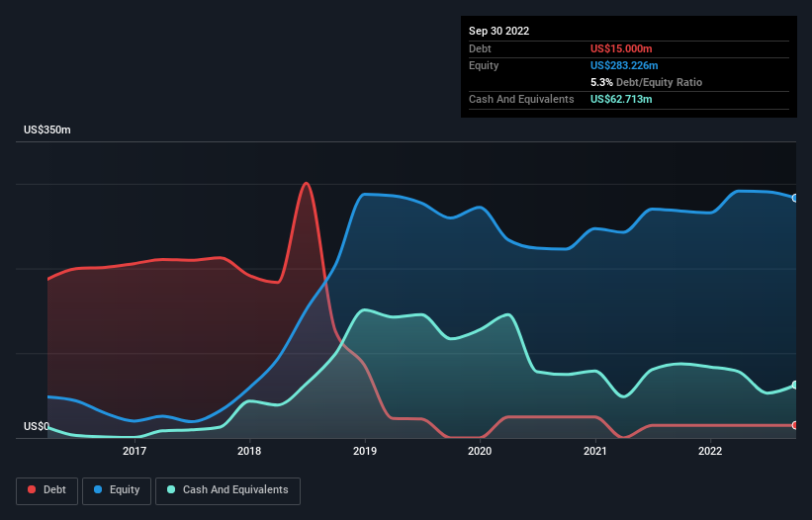This screenshot has width=812, height=520.
Task: Click the teal Cash legend dot
Action: coord(171,489)
